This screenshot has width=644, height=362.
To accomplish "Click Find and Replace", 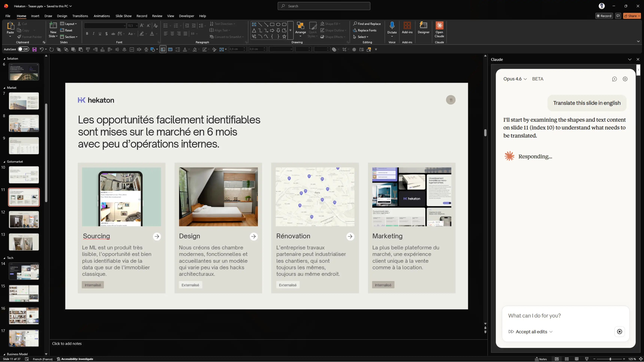I will [367, 24].
